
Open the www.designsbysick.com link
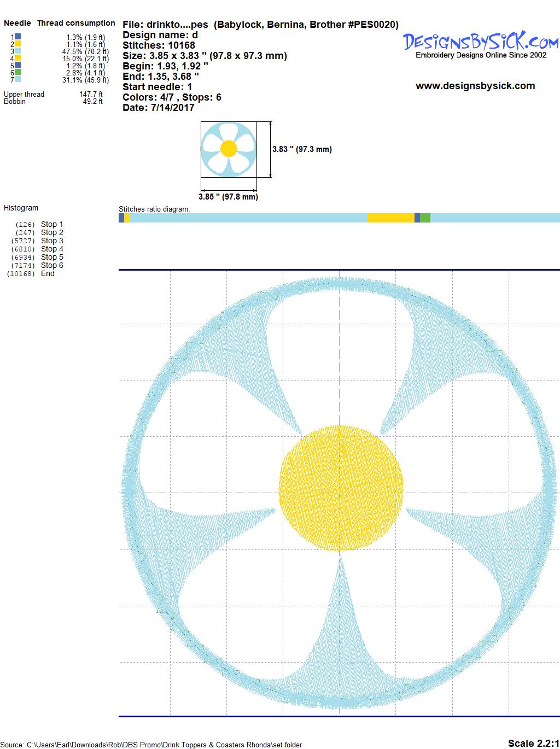click(475, 86)
